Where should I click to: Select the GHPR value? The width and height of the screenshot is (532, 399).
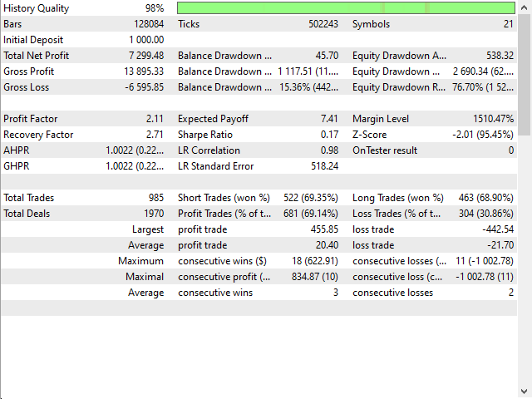point(135,166)
